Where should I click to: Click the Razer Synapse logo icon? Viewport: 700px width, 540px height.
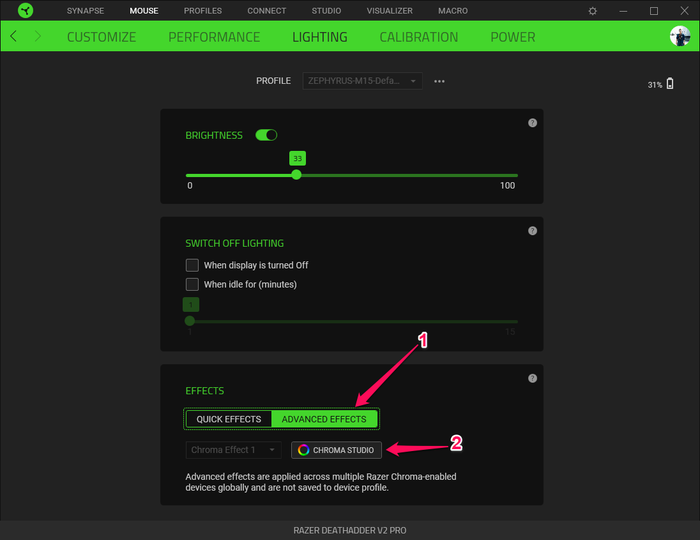pyautogui.click(x=25, y=10)
